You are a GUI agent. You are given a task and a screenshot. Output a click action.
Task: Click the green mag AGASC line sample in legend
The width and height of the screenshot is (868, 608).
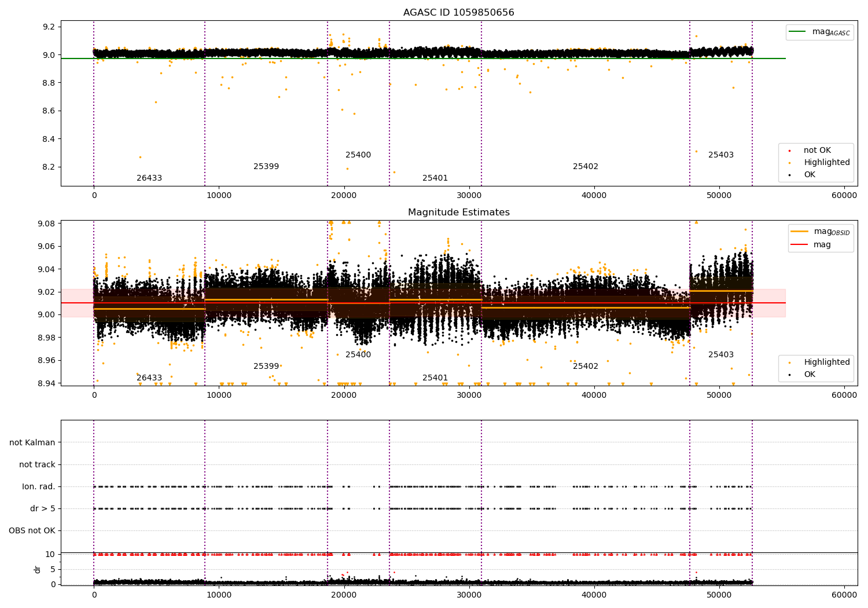coord(798,32)
